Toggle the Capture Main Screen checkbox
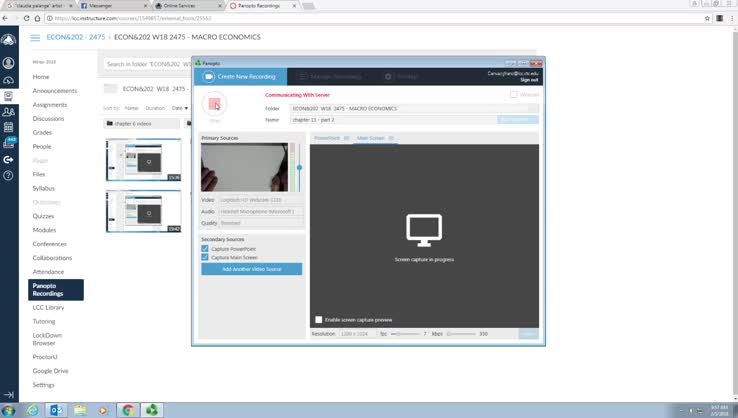Screen dimensions: 738x418 tap(205, 257)
